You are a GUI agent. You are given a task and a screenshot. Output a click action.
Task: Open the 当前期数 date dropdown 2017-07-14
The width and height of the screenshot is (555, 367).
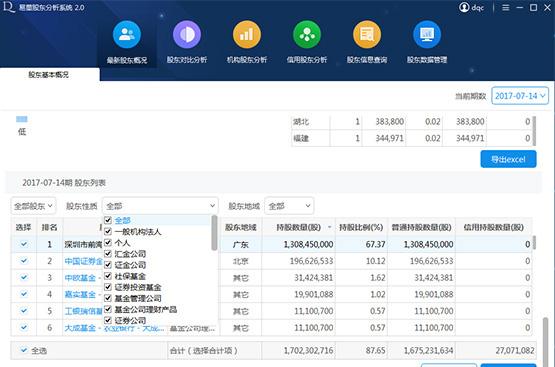tap(520, 96)
